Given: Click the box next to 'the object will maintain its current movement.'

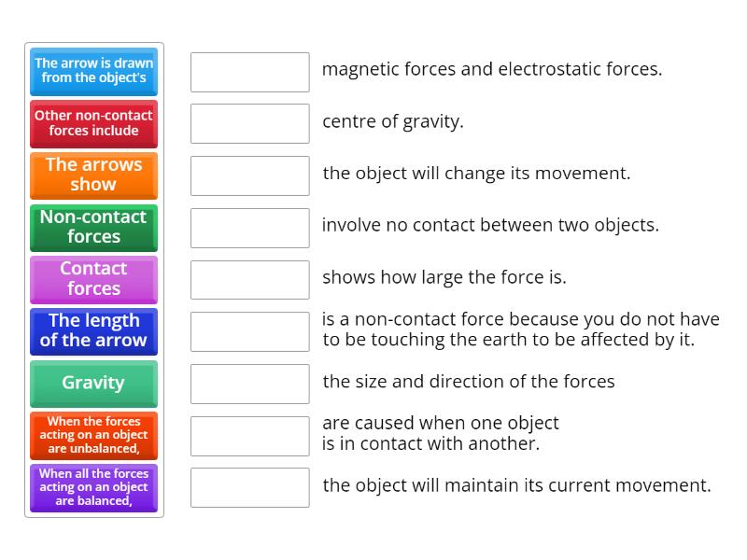Looking at the screenshot, I should tap(249, 486).
